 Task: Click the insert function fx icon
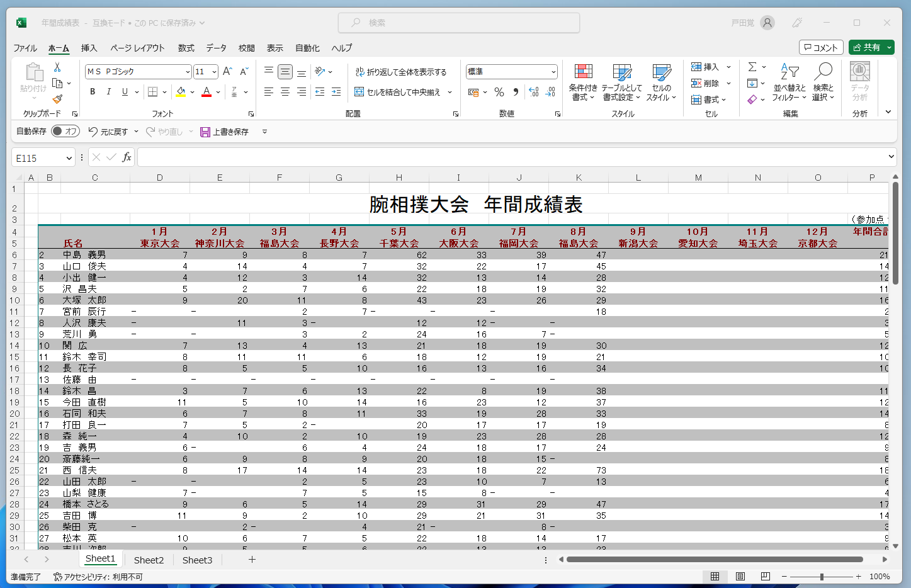[127, 157]
